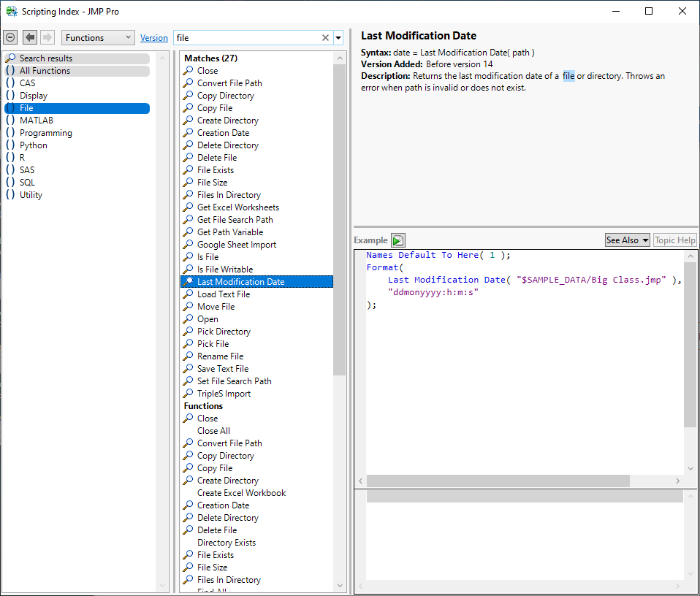Image resolution: width=700 pixels, height=596 pixels.
Task: Click the example code horizontal scrollbar
Action: click(x=497, y=481)
